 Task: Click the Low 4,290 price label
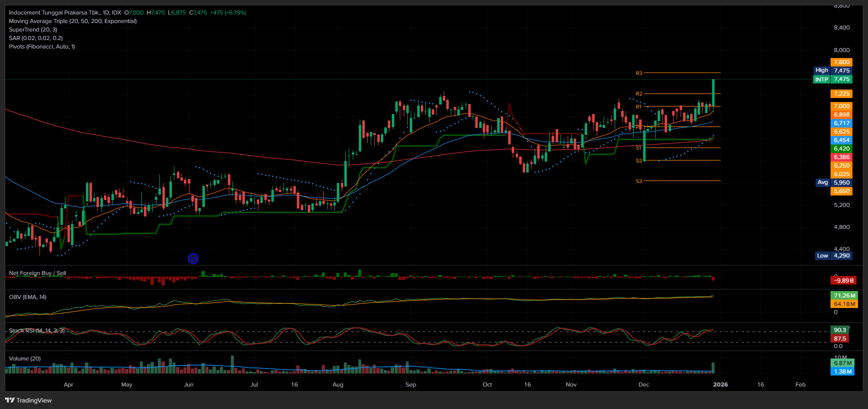[x=833, y=255]
